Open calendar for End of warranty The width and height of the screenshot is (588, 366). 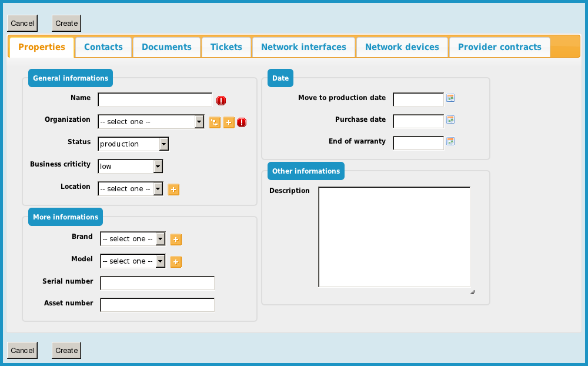pyautogui.click(x=450, y=142)
